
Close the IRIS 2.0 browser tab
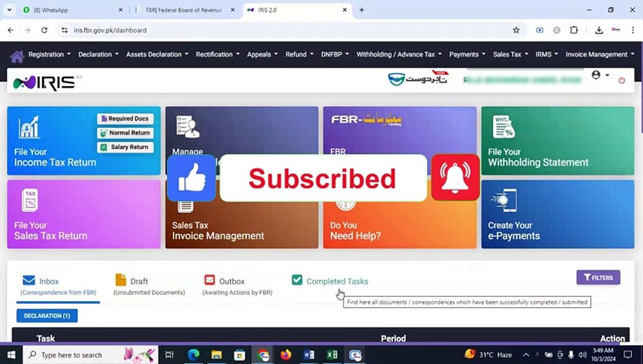pos(345,10)
